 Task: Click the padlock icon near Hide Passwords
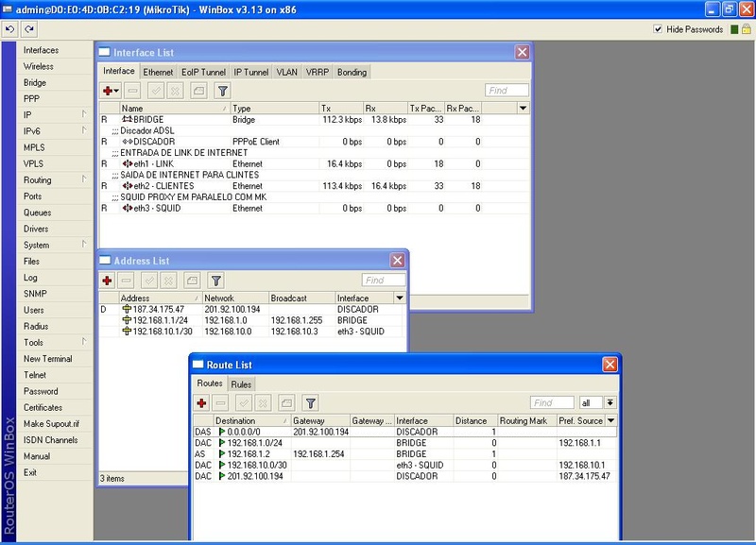[746, 29]
